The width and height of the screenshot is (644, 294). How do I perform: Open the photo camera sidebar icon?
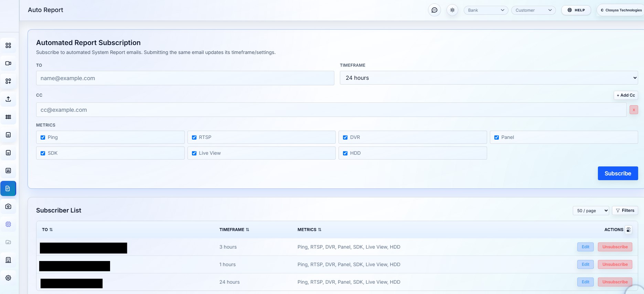[x=8, y=206]
